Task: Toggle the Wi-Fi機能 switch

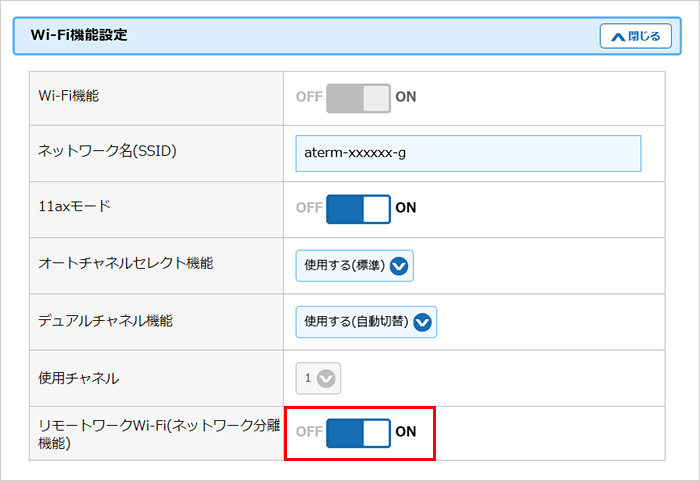Action: point(358,97)
